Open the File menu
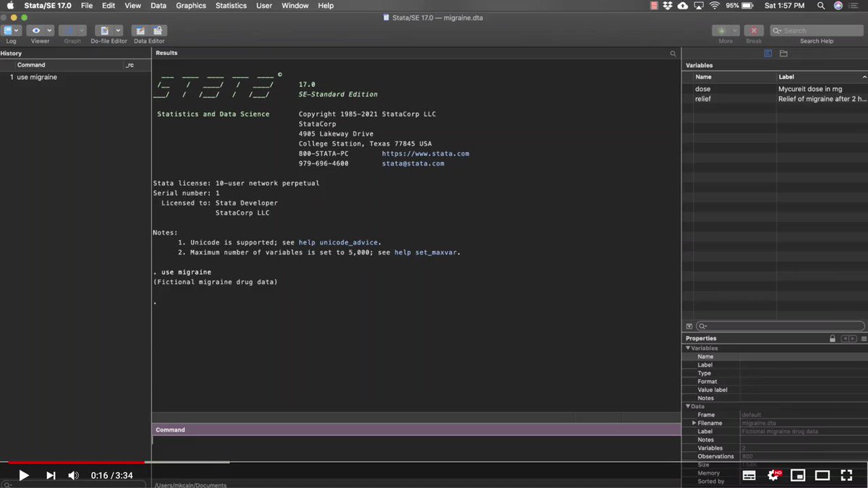 87,5
